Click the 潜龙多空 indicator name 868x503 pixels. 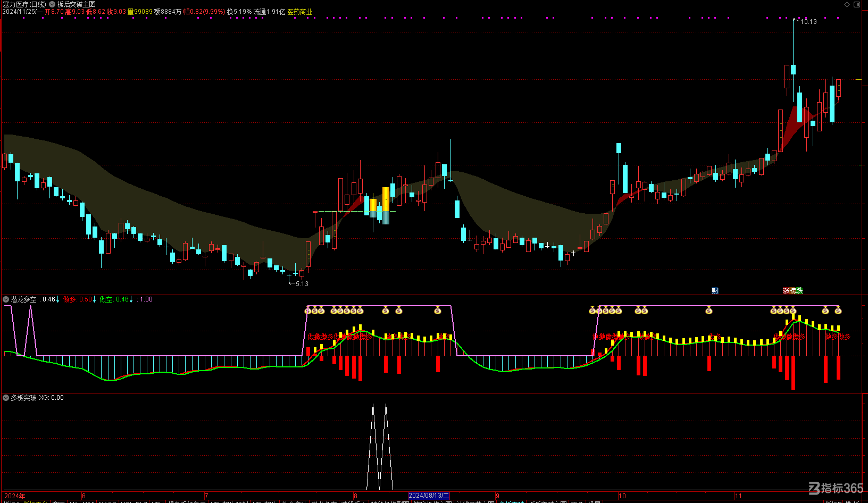coord(23,300)
